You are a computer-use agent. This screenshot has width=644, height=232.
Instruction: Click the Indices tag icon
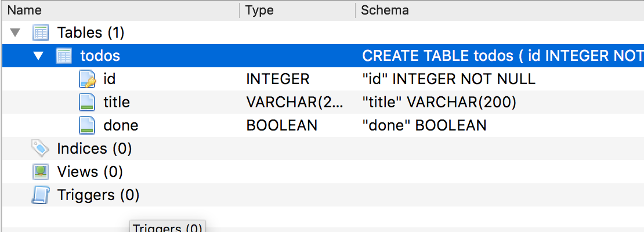pyautogui.click(x=40, y=148)
